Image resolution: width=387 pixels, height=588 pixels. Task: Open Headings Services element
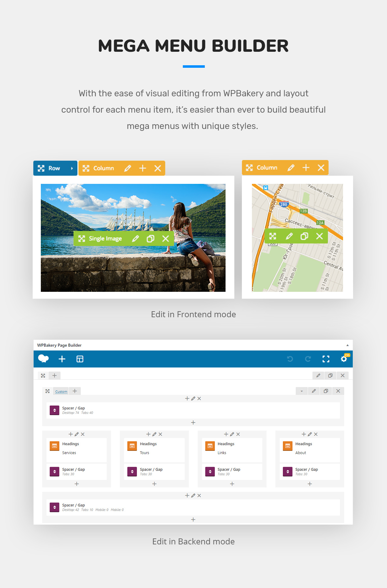tap(77, 450)
